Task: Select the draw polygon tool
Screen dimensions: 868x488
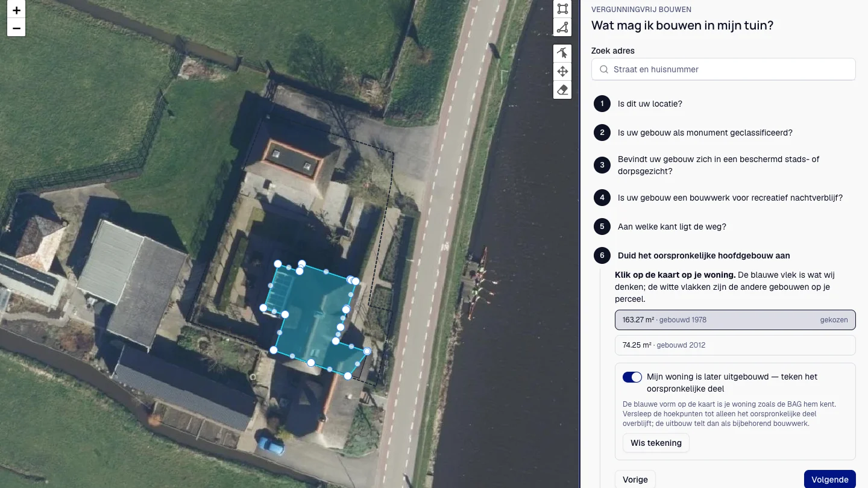Action: [x=562, y=27]
